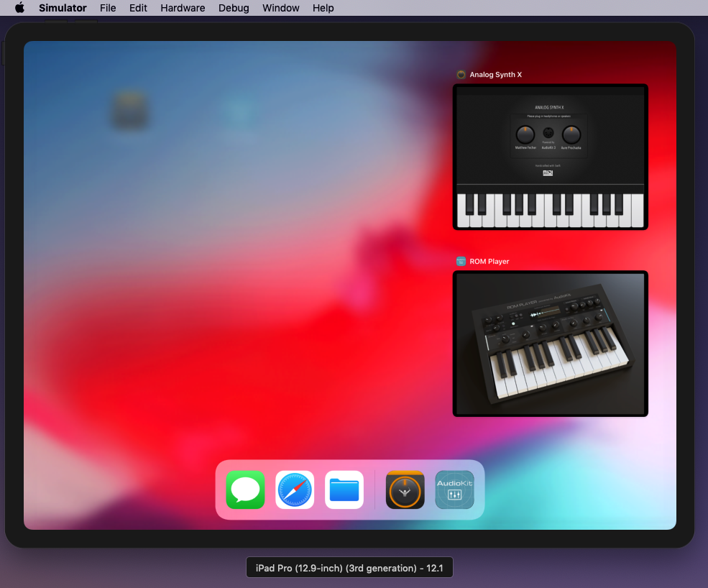Click the Analog Synth X title icon

(461, 75)
